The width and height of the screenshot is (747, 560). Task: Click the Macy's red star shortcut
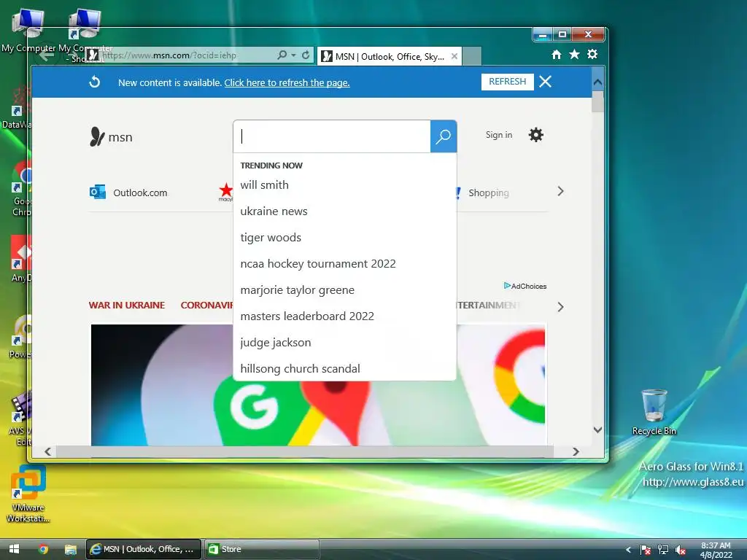[226, 192]
